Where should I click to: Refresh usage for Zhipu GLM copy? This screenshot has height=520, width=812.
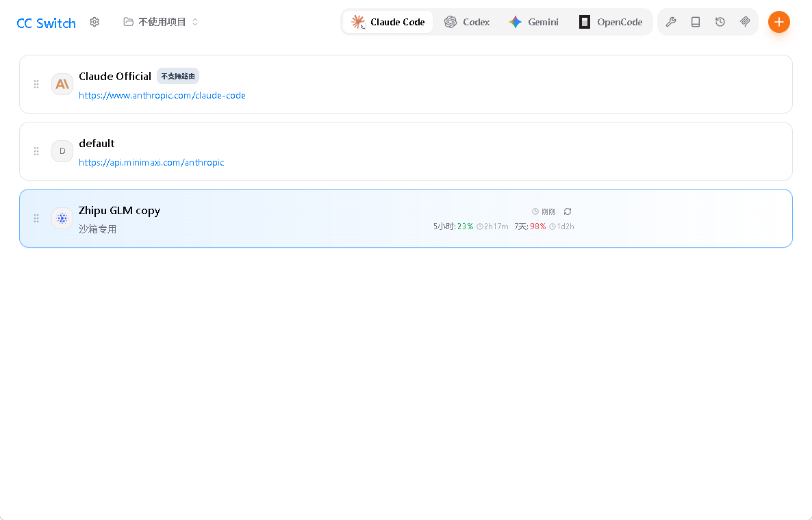[568, 211]
